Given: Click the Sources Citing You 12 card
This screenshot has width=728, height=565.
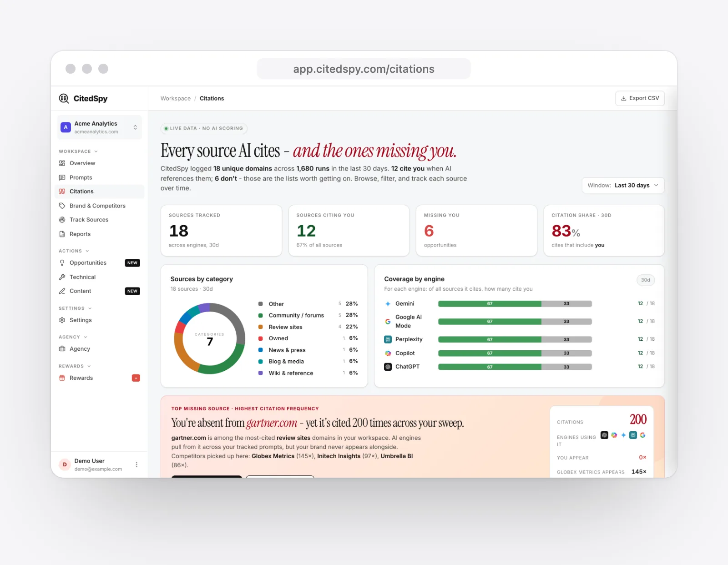Looking at the screenshot, I should 349,231.
